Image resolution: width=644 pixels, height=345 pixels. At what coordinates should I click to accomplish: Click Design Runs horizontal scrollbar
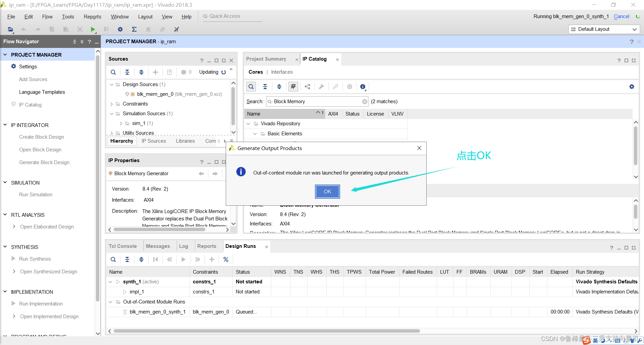coord(267,331)
